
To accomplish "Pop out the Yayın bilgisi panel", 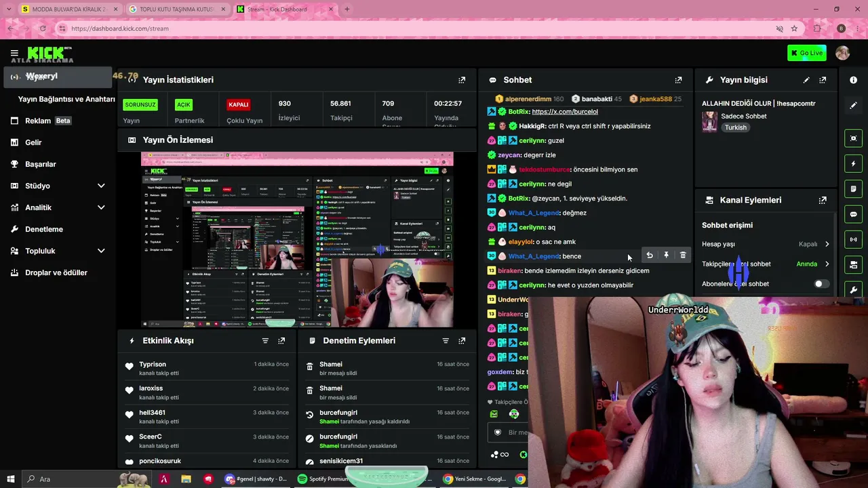I will [x=823, y=80].
